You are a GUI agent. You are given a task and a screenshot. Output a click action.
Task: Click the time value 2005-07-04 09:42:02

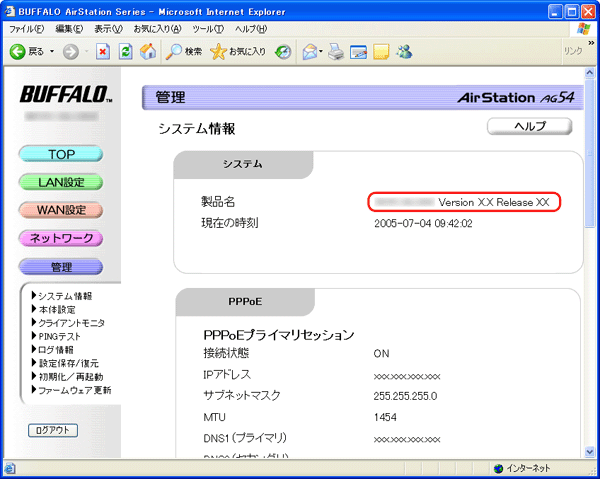click(423, 223)
